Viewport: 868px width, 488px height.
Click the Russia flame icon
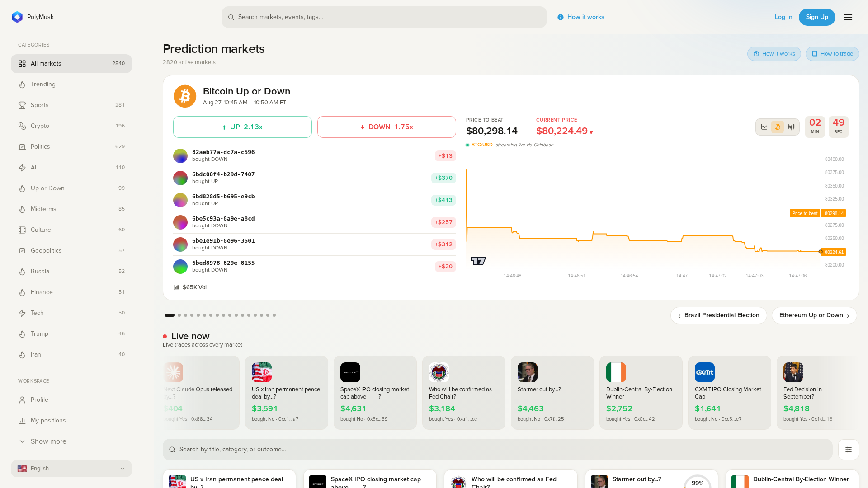(22, 272)
